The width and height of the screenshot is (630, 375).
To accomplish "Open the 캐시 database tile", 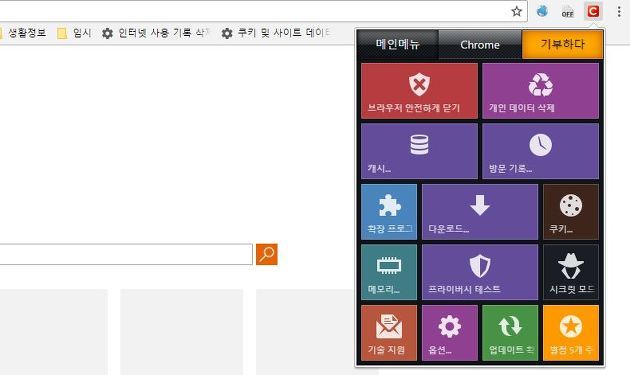I will pyautogui.click(x=419, y=151).
